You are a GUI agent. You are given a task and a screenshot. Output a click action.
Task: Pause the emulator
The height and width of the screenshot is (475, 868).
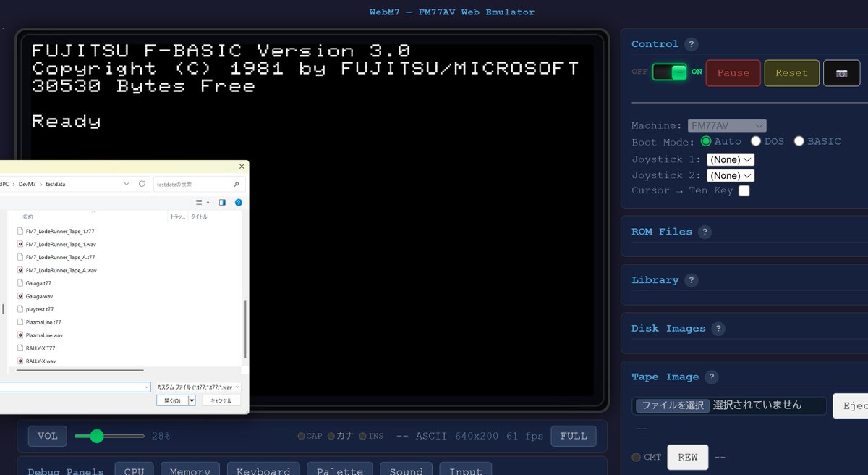point(733,73)
